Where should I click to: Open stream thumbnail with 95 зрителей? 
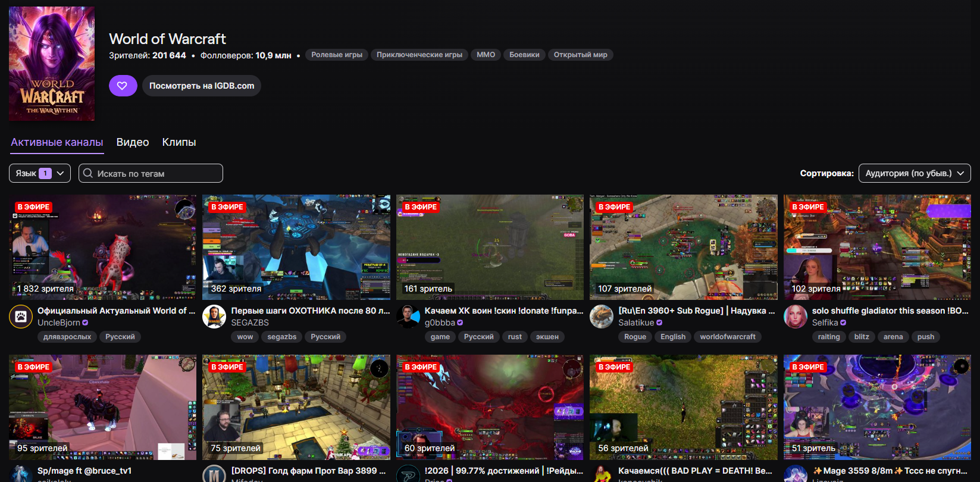pyautogui.click(x=102, y=407)
